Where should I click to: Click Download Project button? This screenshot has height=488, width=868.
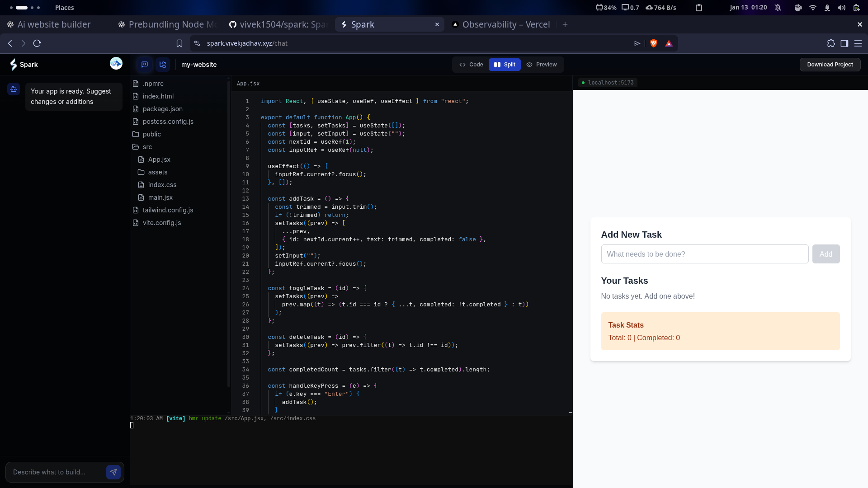click(830, 65)
